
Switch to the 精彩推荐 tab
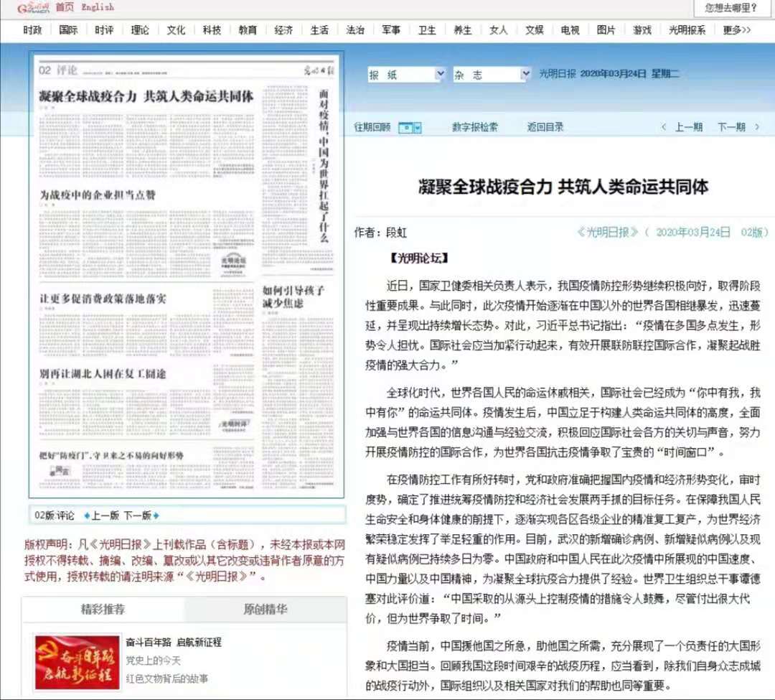coord(103,610)
